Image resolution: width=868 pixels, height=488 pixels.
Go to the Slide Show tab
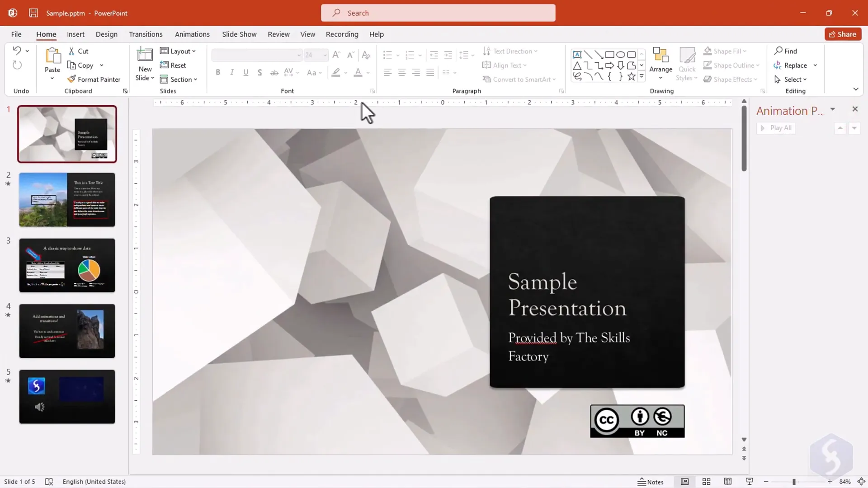pos(239,34)
